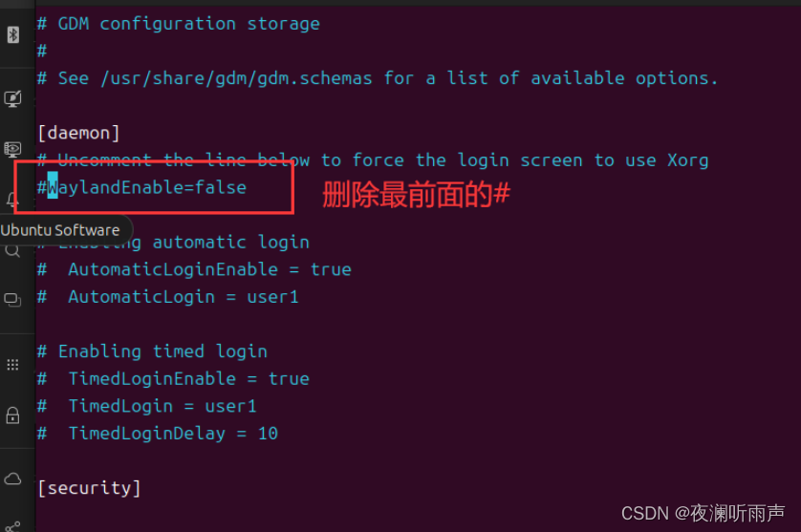The height and width of the screenshot is (532, 801).
Task: Select the Sharing icon
Action: point(12,526)
